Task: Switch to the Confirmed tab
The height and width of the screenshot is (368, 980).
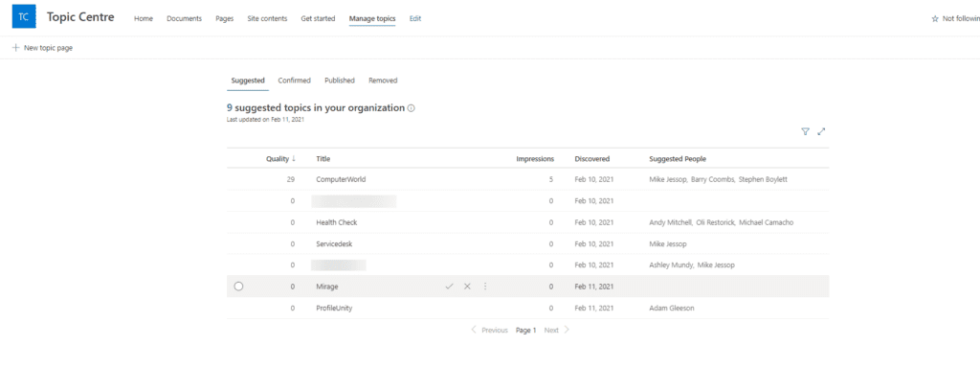Action: (295, 80)
